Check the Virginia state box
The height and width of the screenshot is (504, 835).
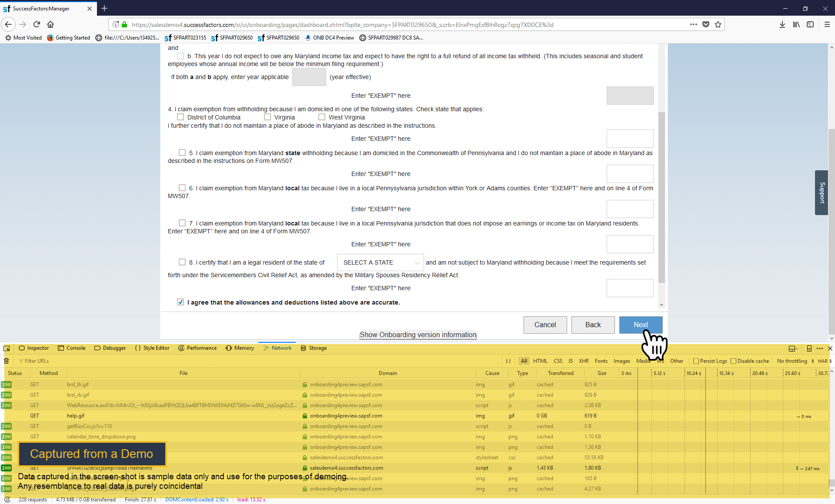267,117
